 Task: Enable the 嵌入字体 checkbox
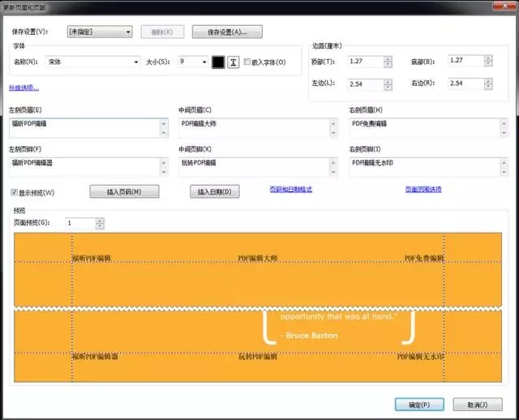tap(247, 62)
